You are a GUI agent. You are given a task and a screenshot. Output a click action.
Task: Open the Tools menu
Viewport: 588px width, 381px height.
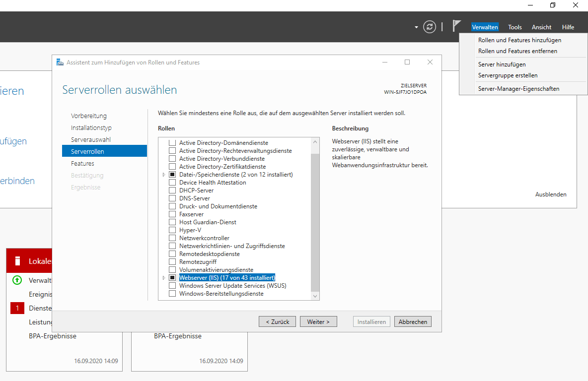click(514, 27)
